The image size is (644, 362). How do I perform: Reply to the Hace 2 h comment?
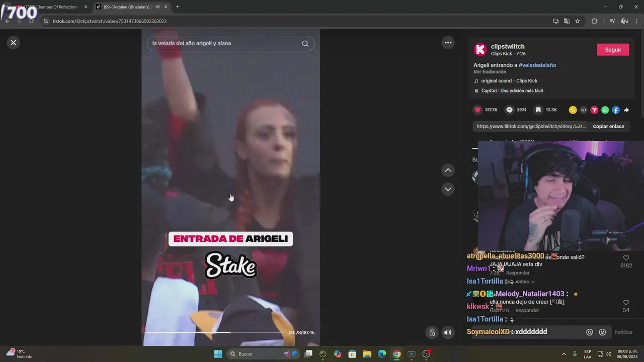coord(527,311)
